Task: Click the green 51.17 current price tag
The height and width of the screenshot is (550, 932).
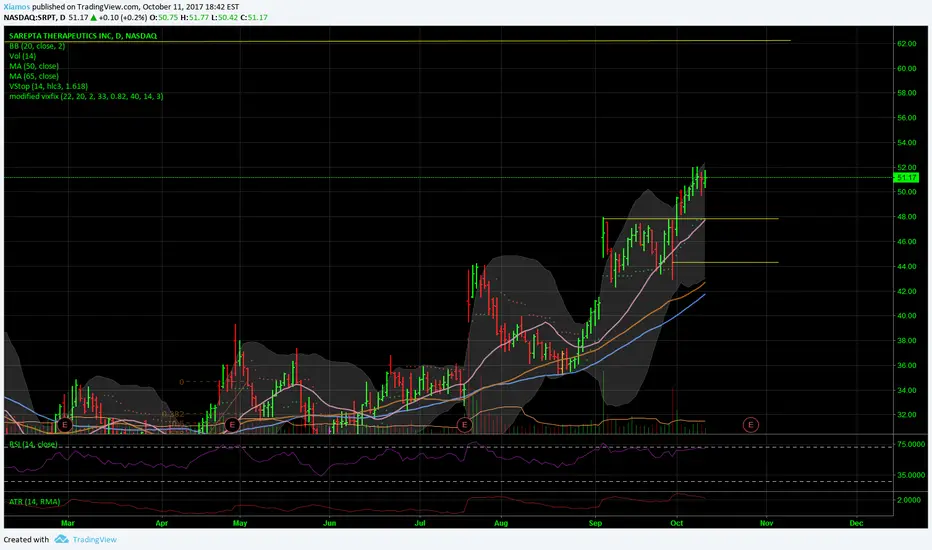Action: tap(906, 178)
